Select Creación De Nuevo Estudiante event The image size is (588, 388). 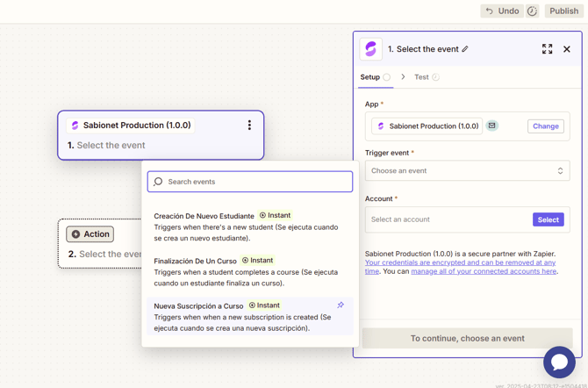250,226
